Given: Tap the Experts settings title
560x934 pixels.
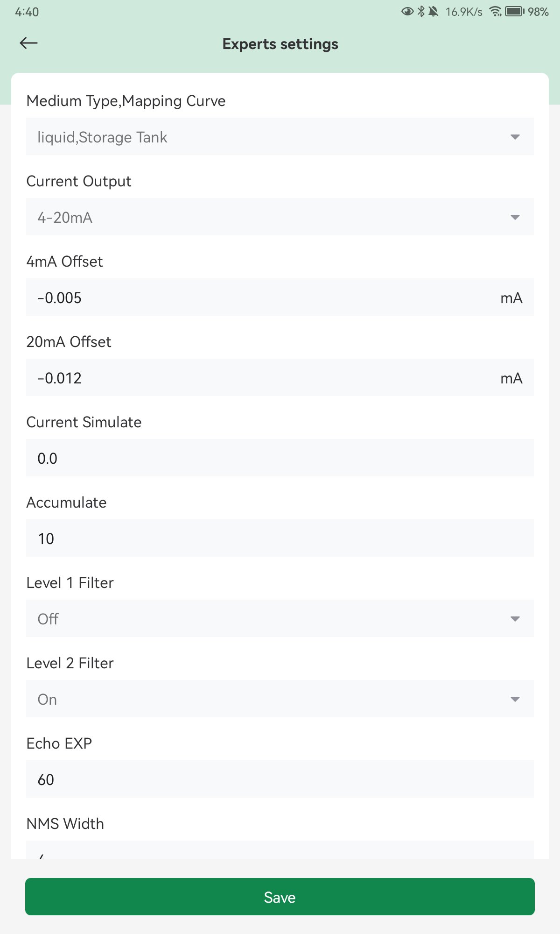Looking at the screenshot, I should (280, 44).
